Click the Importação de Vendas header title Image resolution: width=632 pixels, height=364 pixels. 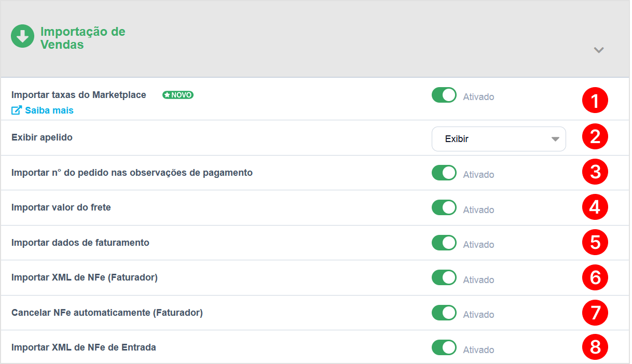tap(83, 38)
